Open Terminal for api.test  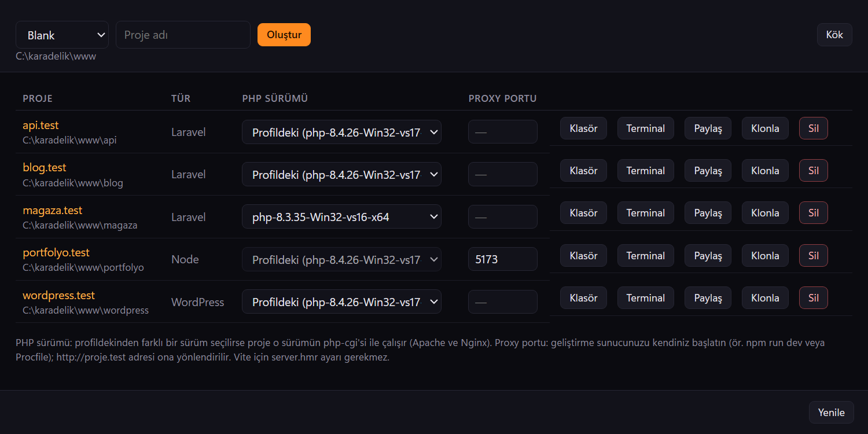(x=645, y=128)
